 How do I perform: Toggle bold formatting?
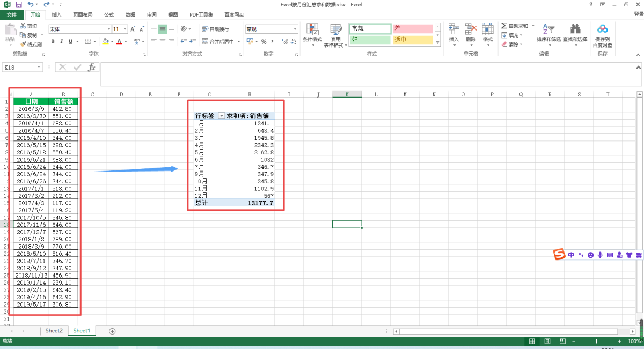[53, 42]
